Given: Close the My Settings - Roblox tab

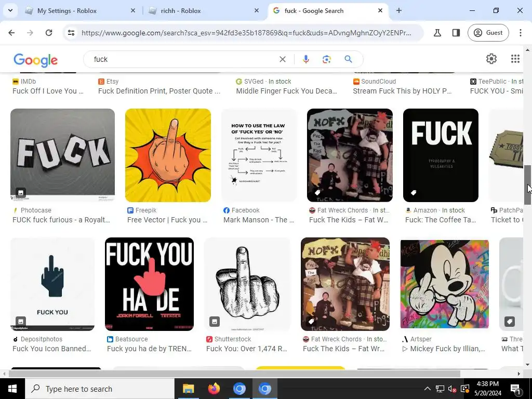Looking at the screenshot, I should (x=133, y=10).
